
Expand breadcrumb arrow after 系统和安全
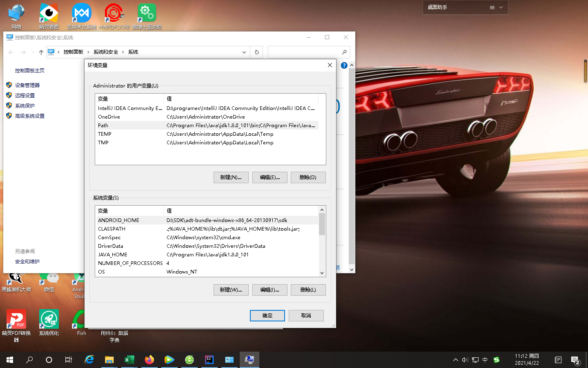pyautogui.click(x=123, y=52)
